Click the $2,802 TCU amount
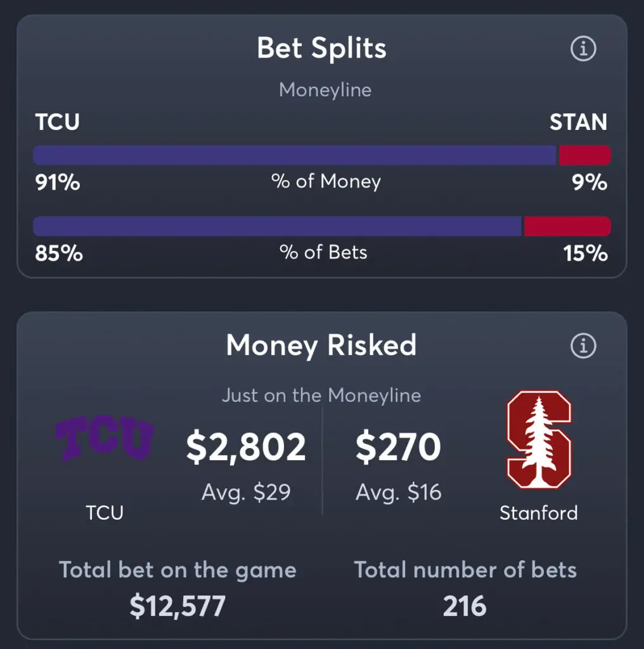 coord(246,447)
